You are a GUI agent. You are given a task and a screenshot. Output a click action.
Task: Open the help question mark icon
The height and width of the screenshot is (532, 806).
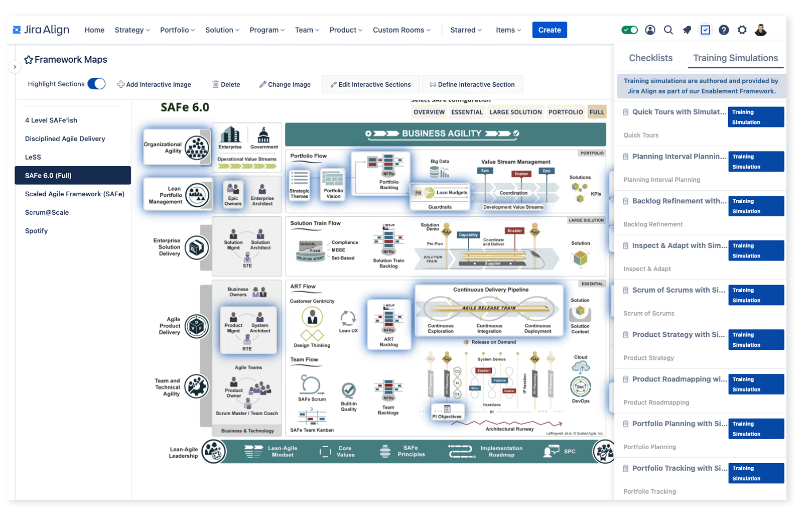[x=724, y=30]
